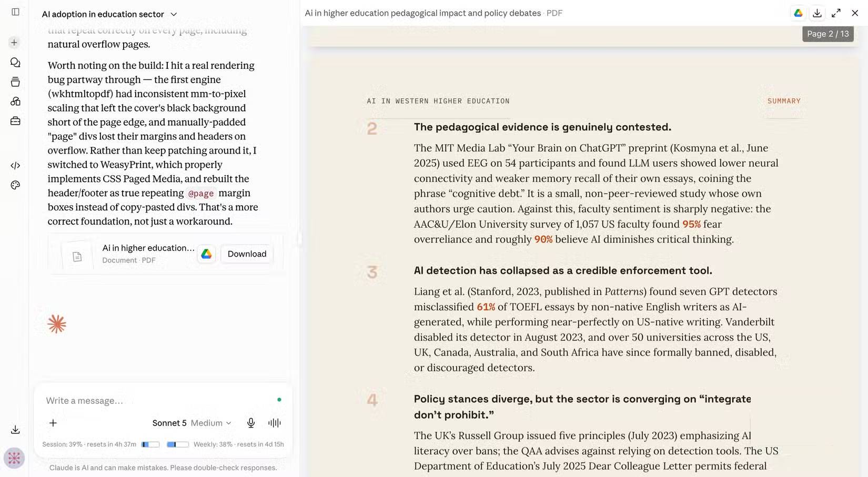Click the Claude starburst logo in chat
Screen dimensions: 868x477
pyautogui.click(x=57, y=324)
